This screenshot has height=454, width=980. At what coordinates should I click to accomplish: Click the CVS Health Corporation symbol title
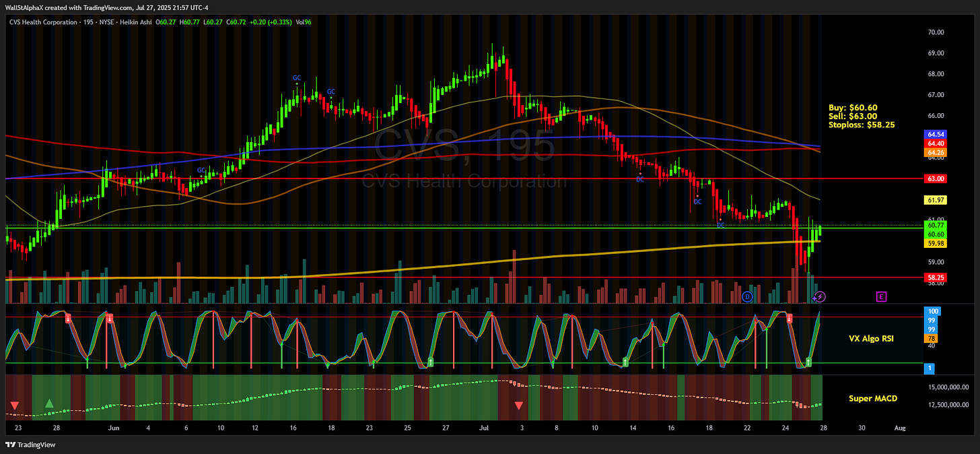tap(44, 22)
